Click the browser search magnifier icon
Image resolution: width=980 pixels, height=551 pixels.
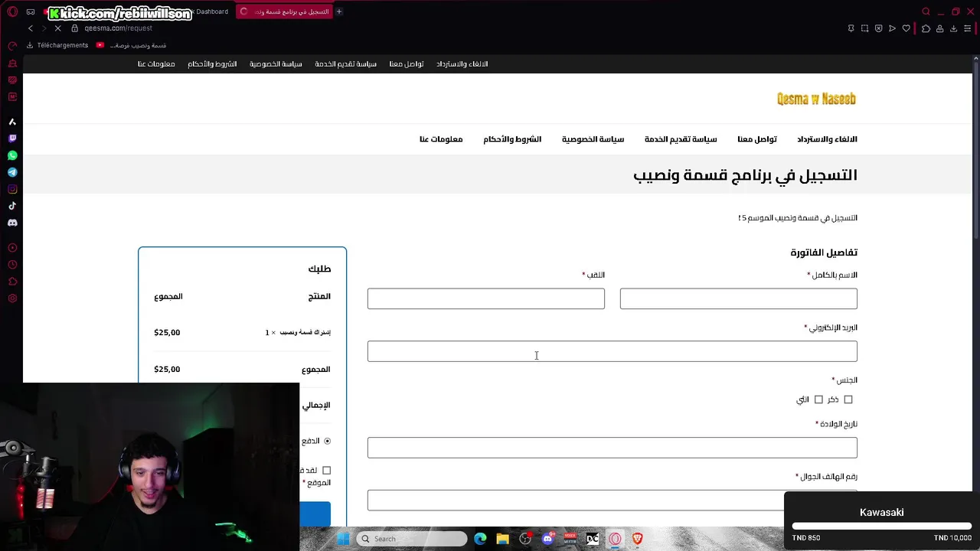point(926,11)
